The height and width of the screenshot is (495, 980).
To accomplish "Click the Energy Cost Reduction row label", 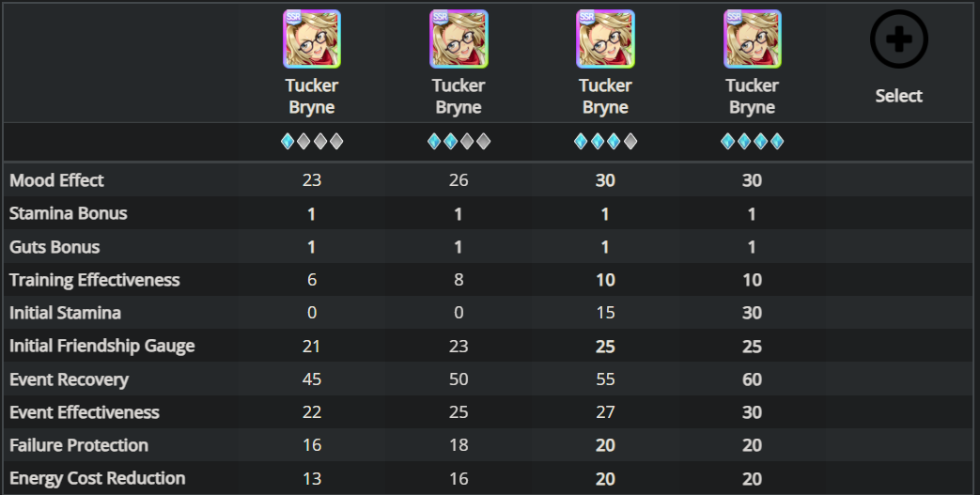I will [x=98, y=478].
